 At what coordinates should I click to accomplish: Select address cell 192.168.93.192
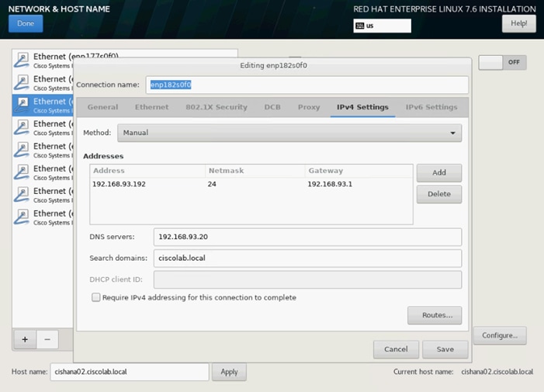(119, 184)
